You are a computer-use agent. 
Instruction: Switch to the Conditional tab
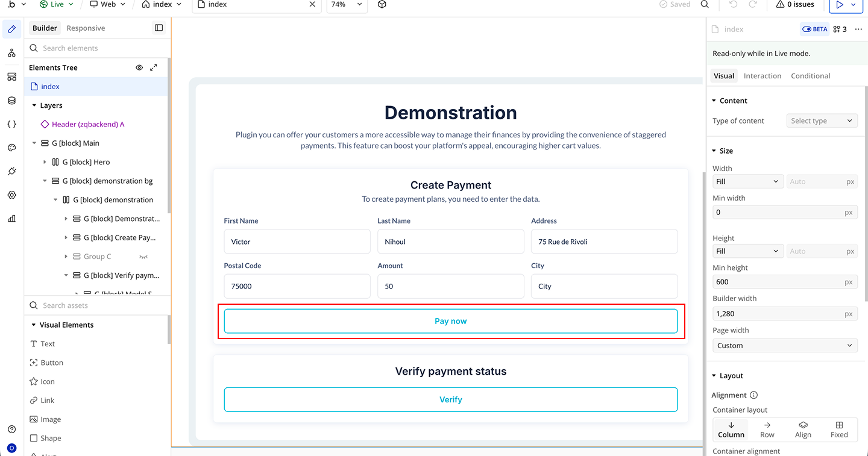pyautogui.click(x=810, y=76)
